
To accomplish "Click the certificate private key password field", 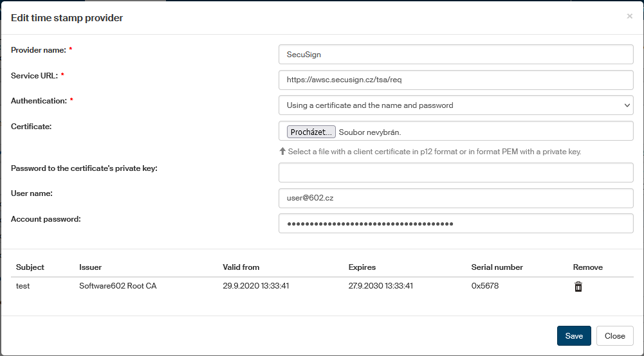I will pos(455,173).
